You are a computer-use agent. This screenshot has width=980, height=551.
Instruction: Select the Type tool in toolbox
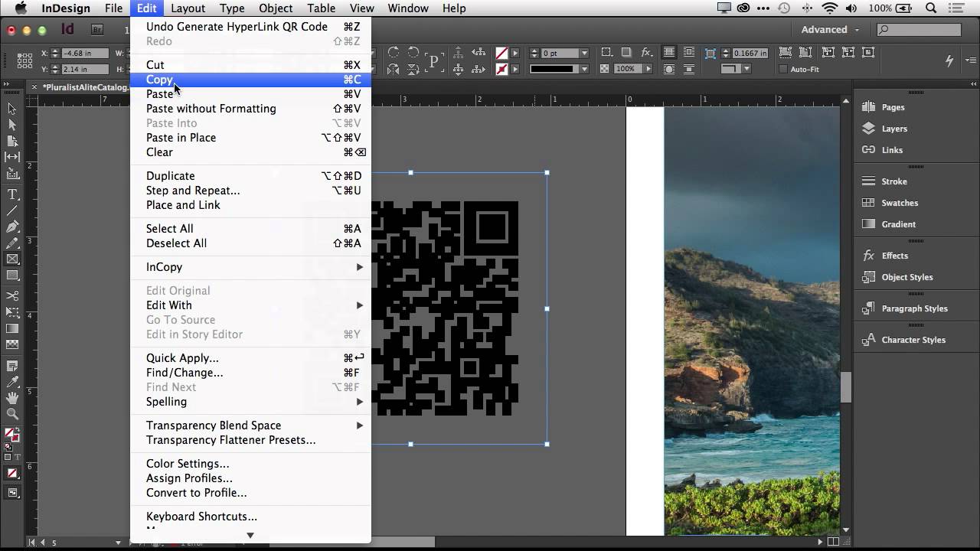pos(12,194)
